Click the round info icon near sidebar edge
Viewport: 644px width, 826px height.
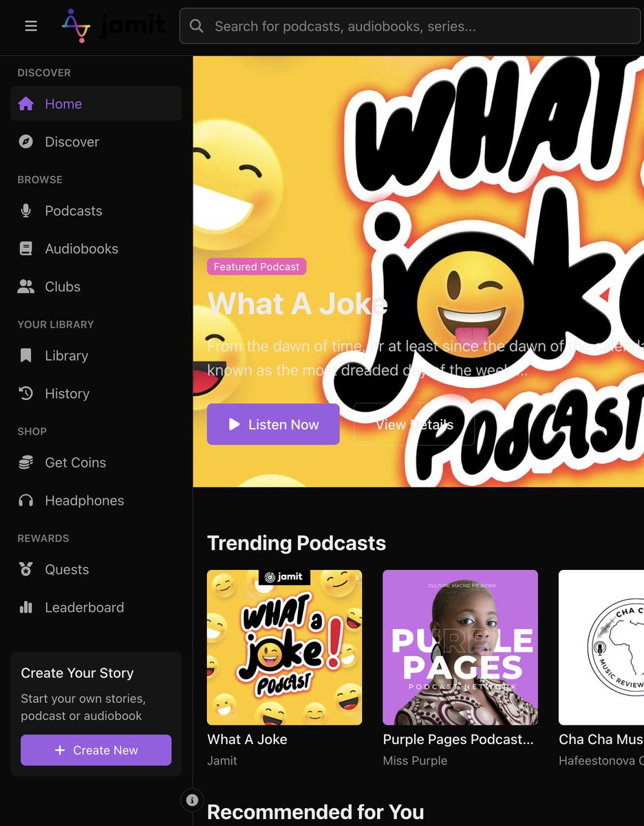point(192,800)
